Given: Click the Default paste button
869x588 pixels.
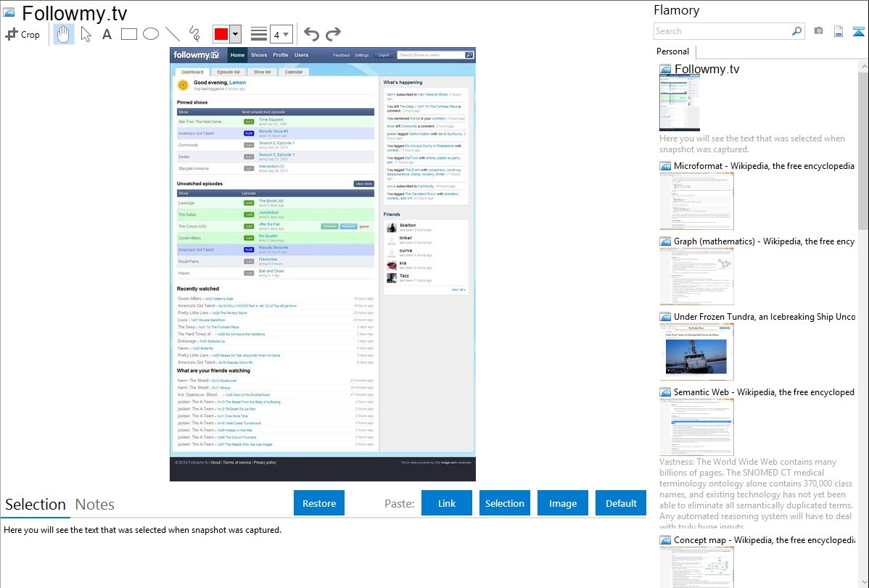Looking at the screenshot, I should tap(621, 503).
